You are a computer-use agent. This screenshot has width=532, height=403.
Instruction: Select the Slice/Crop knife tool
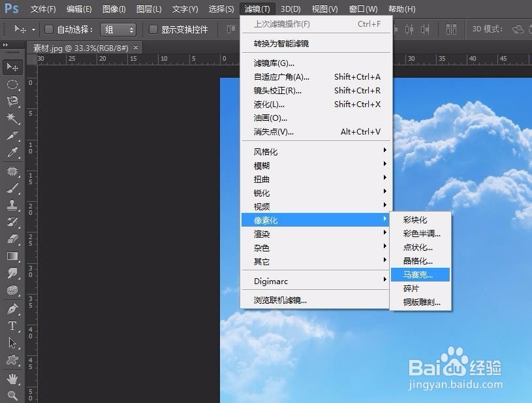12,135
